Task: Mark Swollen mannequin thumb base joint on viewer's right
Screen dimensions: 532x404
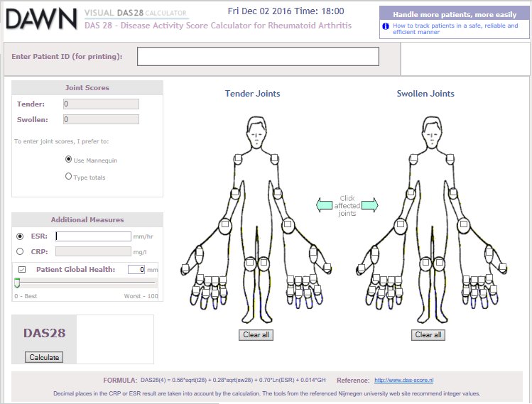Action: pos(489,253)
